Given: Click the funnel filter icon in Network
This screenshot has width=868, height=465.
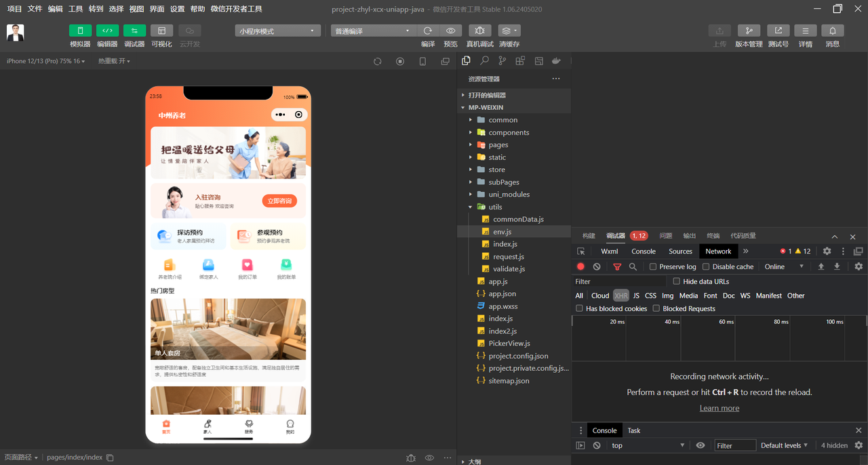Looking at the screenshot, I should (617, 266).
